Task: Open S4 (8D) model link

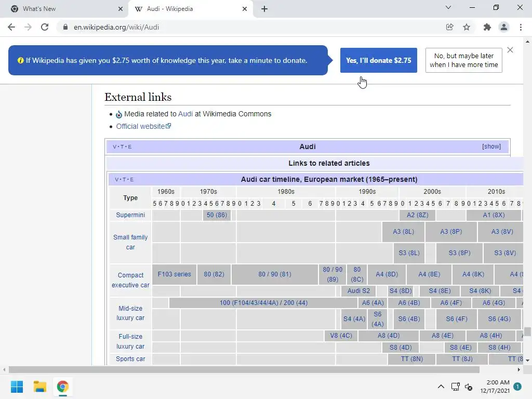Action: [401, 291]
